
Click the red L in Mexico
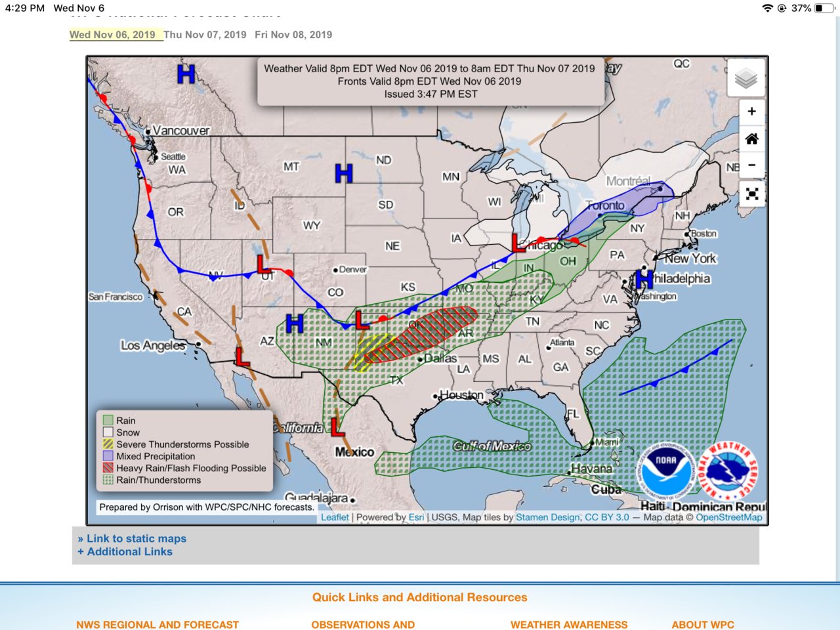pyautogui.click(x=337, y=427)
